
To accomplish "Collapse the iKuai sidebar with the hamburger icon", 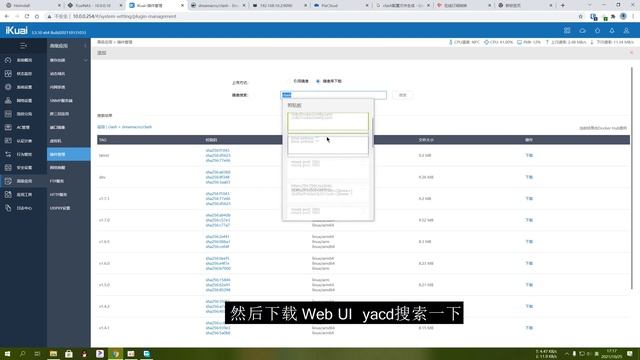I will (23, 46).
